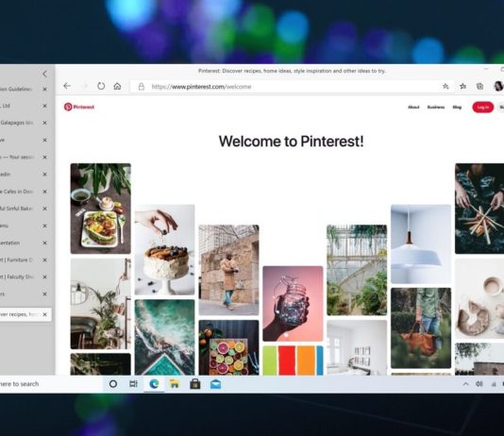
Task: Open the white bedroom photo
Action: (357, 347)
